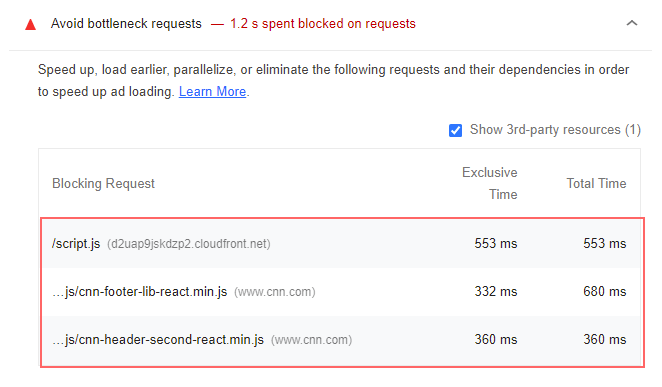Screen dimensions: 662x387
Task: Select the /script.js blocking request row
Action: coord(342,244)
